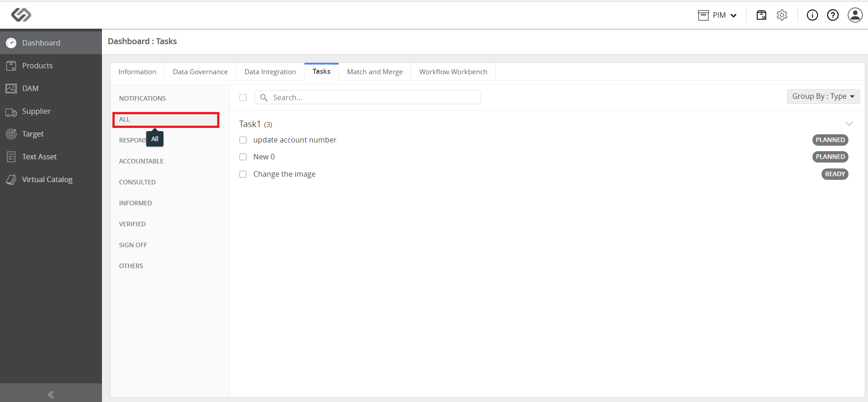This screenshot has height=402, width=868.
Task: Open the settings gear icon
Action: pyautogui.click(x=782, y=15)
